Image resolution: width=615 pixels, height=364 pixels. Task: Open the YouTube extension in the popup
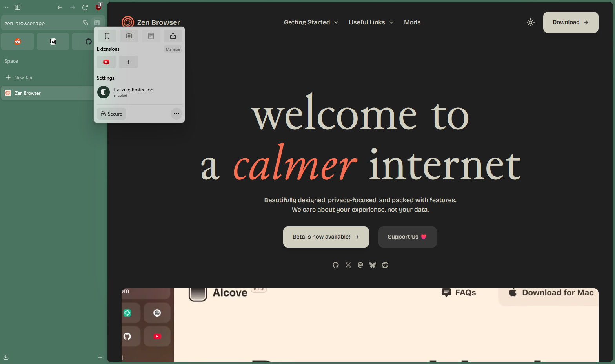point(106,62)
